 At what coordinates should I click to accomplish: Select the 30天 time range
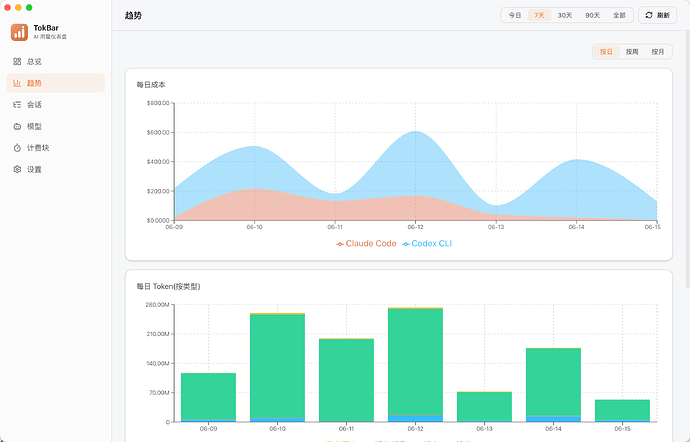(565, 15)
